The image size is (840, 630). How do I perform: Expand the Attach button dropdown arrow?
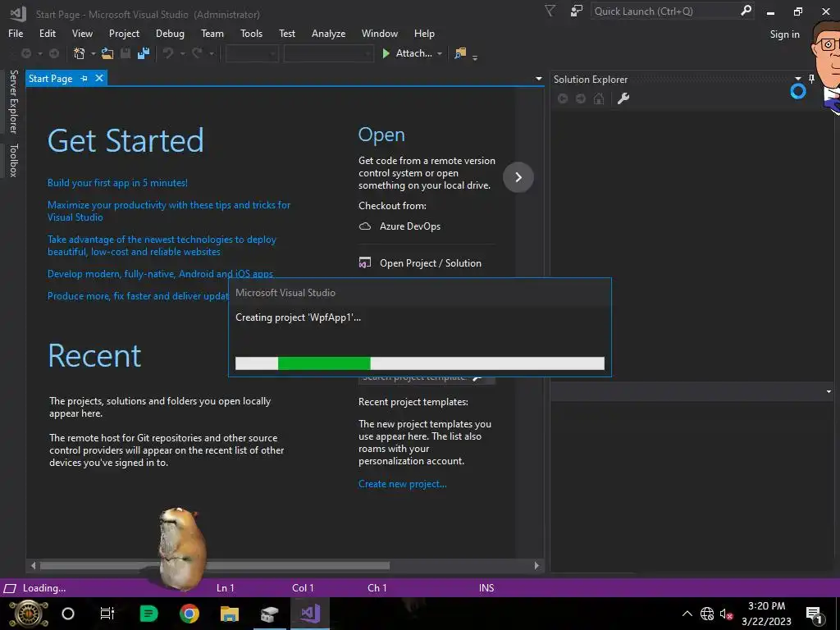point(440,53)
